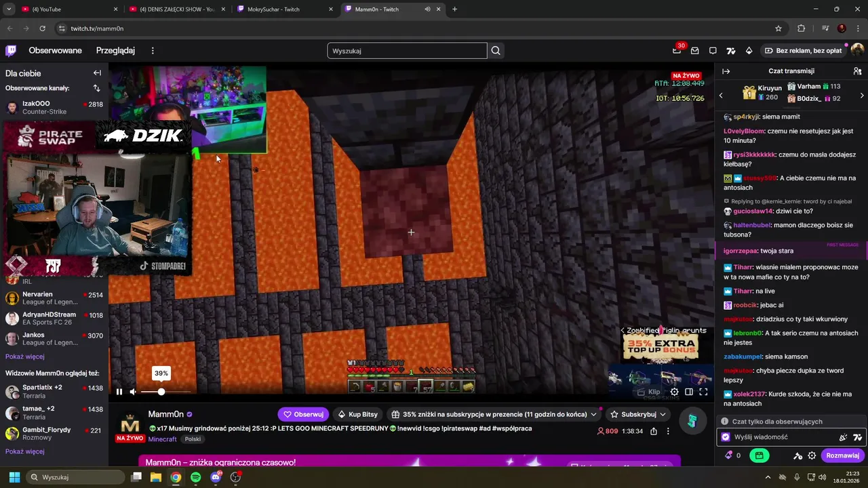Show next gift leaderboard entries arrow
Image resolution: width=868 pixels, height=488 pixels.
(x=862, y=96)
